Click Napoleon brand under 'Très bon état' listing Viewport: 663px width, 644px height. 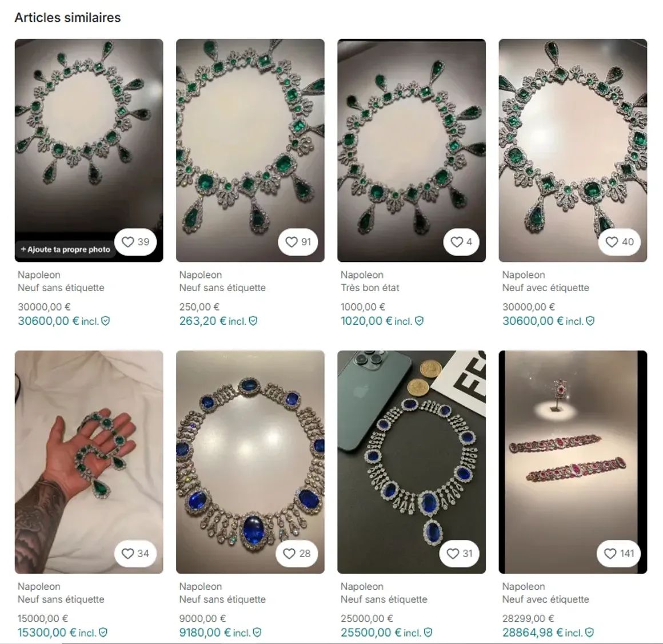point(362,275)
